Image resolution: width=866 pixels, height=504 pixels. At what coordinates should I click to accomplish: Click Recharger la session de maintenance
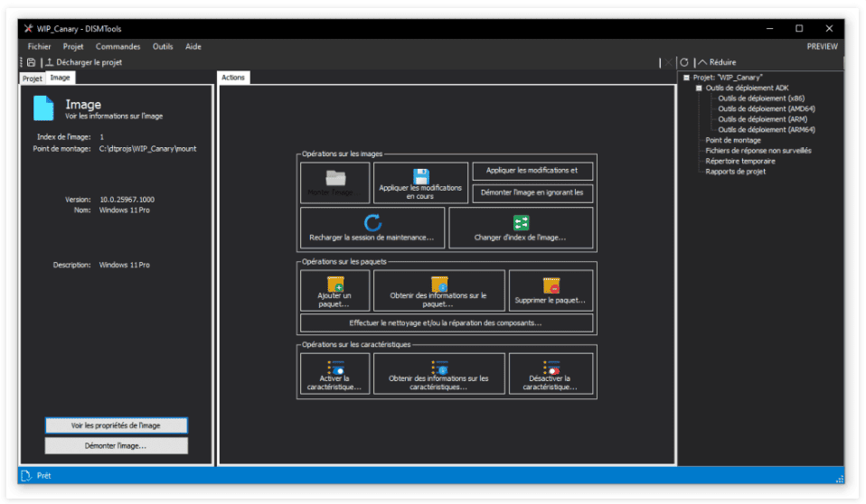372,228
